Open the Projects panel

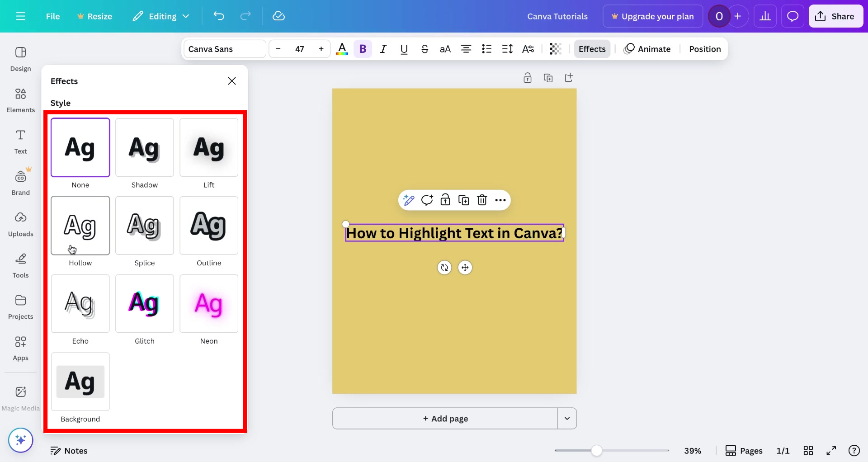pyautogui.click(x=20, y=306)
